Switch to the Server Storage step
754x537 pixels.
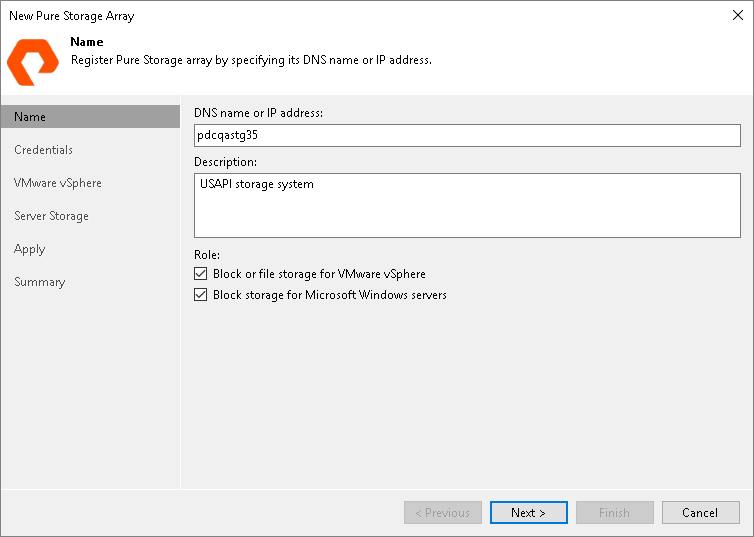51,216
